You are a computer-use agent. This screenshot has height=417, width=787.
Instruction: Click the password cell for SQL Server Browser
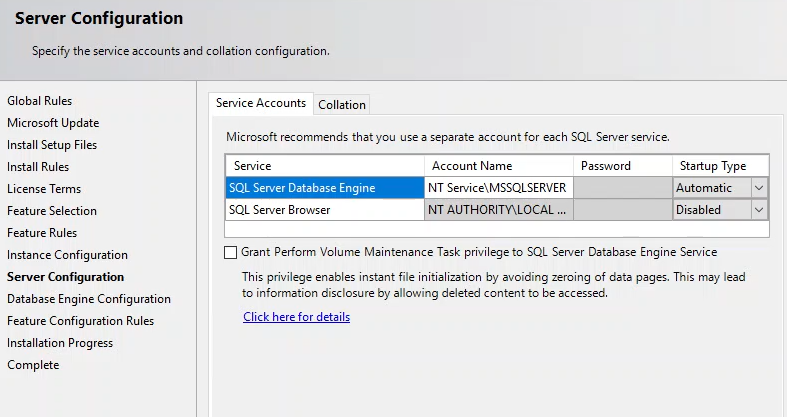623,210
